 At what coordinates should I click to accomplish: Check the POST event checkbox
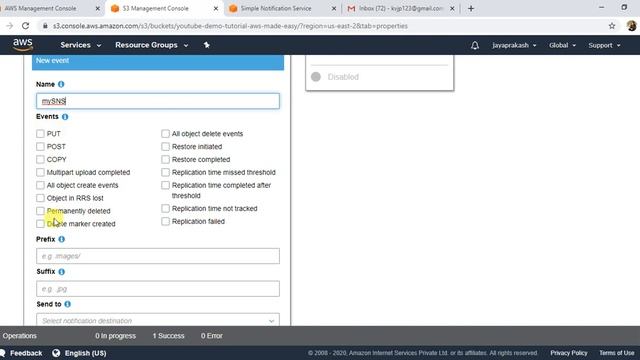(x=40, y=147)
